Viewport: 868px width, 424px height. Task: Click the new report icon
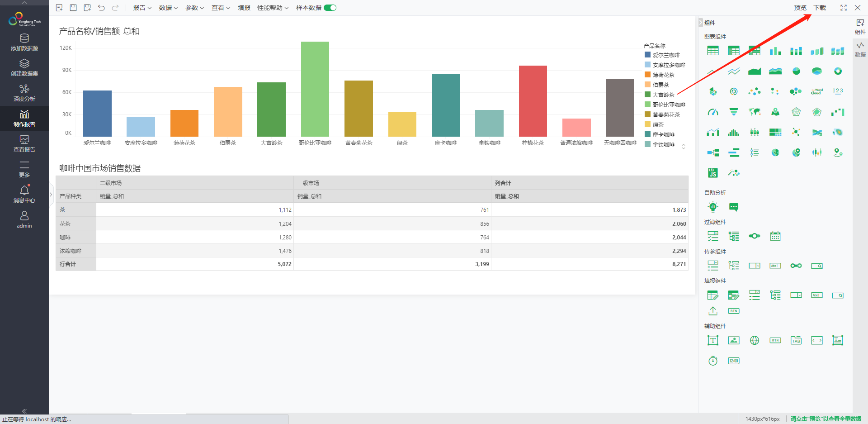pyautogui.click(x=59, y=8)
